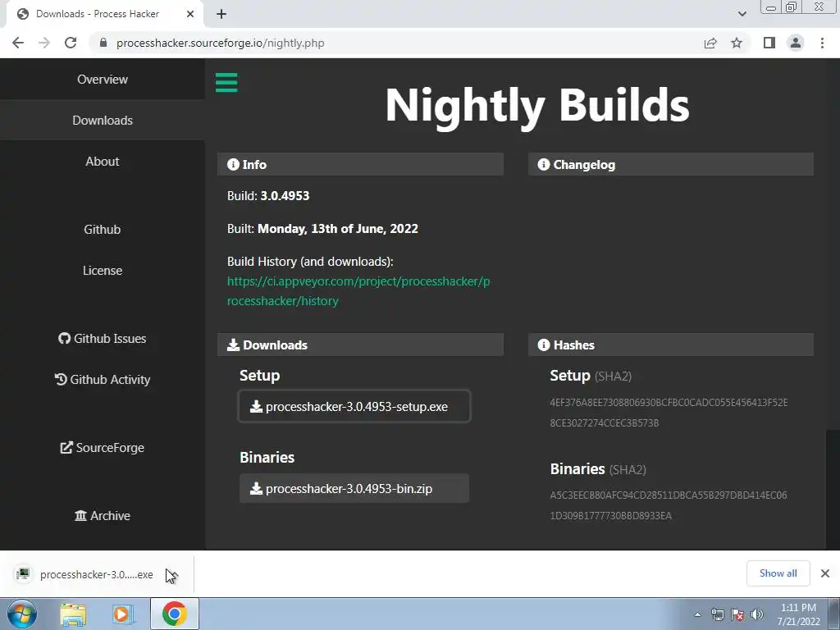Open the Action Center flag icon

737,614
